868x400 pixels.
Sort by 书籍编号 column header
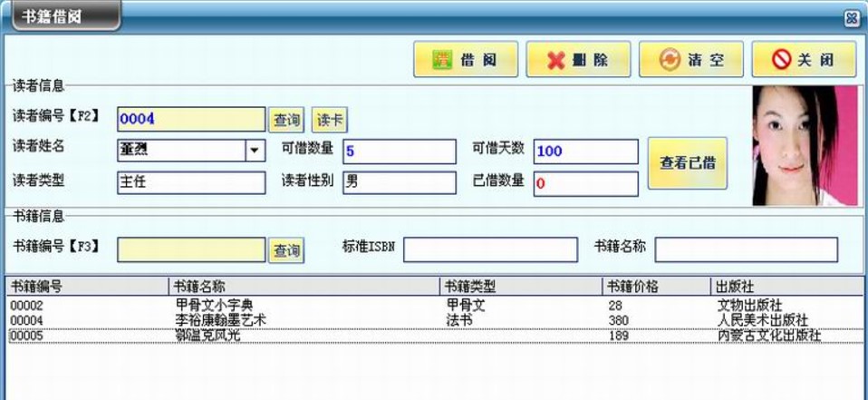click(88, 287)
